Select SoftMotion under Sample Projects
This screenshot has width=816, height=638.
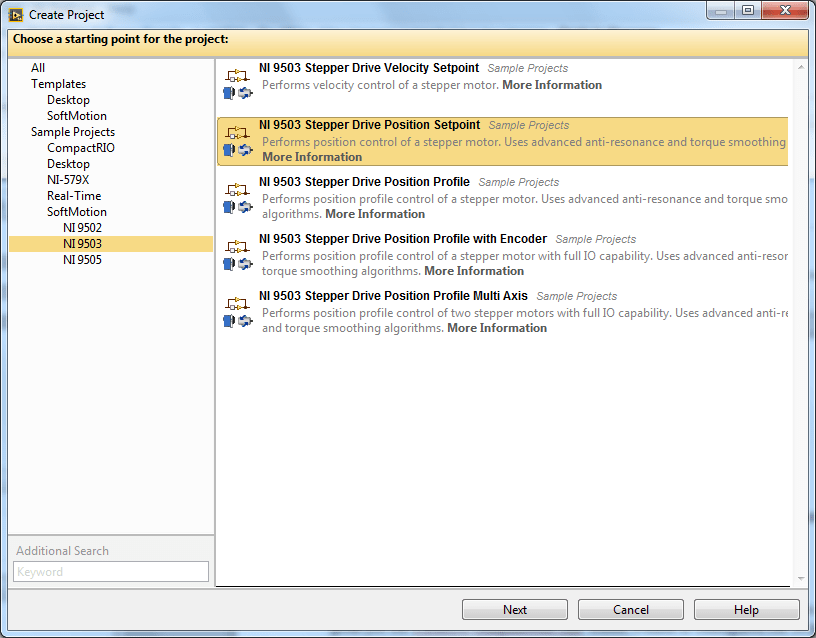click(x=76, y=212)
